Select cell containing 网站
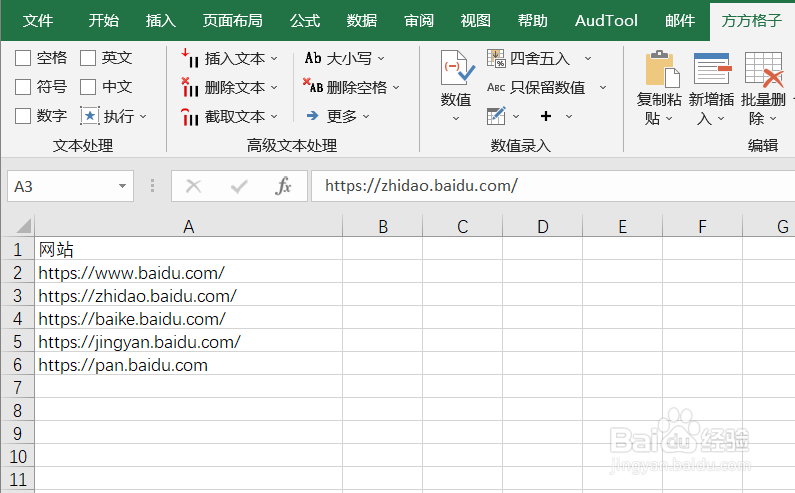This screenshot has height=493, width=795. [x=189, y=249]
